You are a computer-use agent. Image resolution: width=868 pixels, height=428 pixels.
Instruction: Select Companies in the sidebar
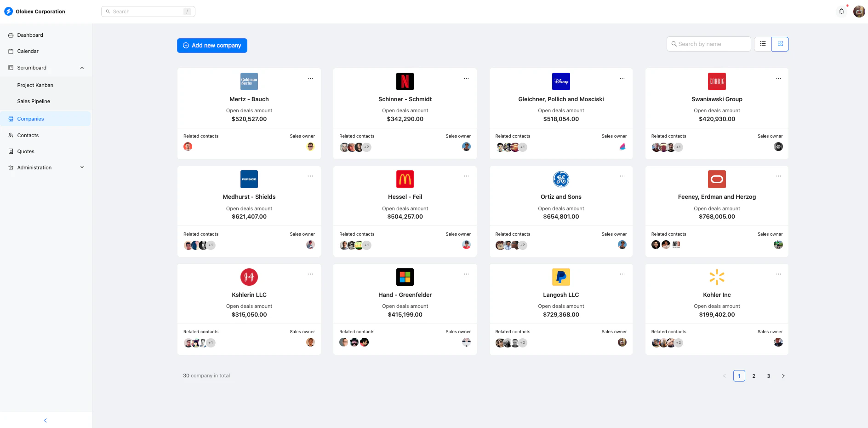point(30,119)
